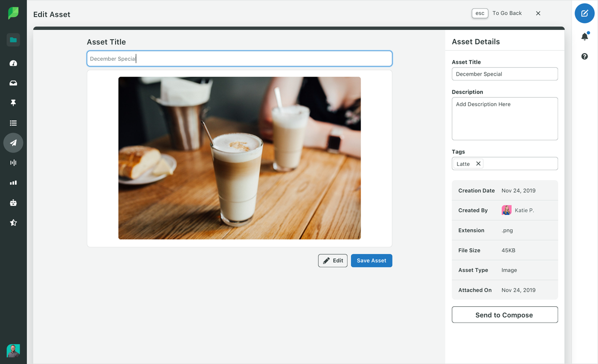The image size is (598, 364).
Task: Click the Extension value .png
Action: [x=507, y=231]
